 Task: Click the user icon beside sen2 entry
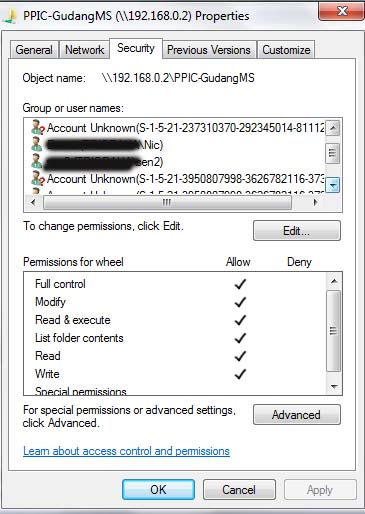tap(37, 162)
